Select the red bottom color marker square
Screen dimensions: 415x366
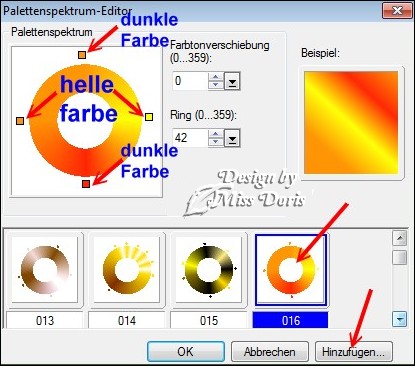[x=86, y=184]
